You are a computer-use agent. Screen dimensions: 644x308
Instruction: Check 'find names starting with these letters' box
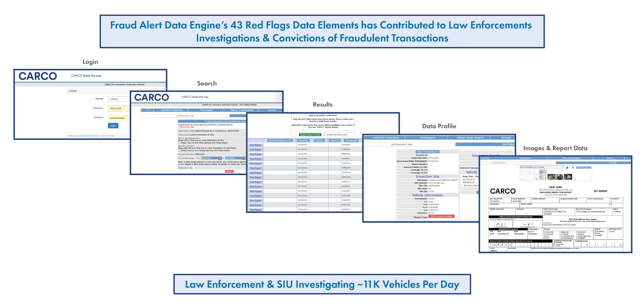coord(179,151)
